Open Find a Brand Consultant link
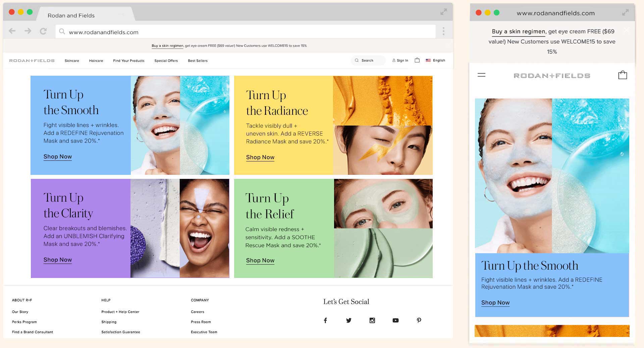The image size is (644, 348). (33, 332)
